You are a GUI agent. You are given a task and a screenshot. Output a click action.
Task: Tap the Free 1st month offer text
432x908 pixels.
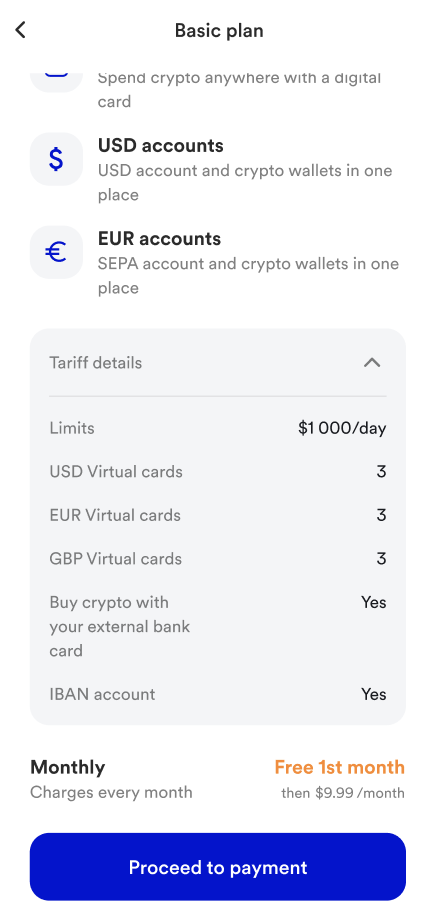tap(339, 767)
